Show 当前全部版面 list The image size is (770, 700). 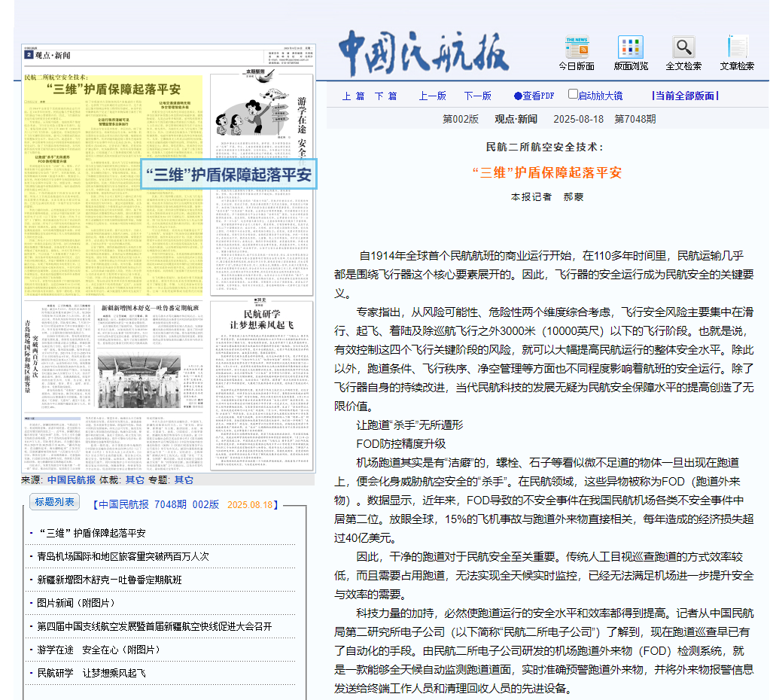[685, 96]
